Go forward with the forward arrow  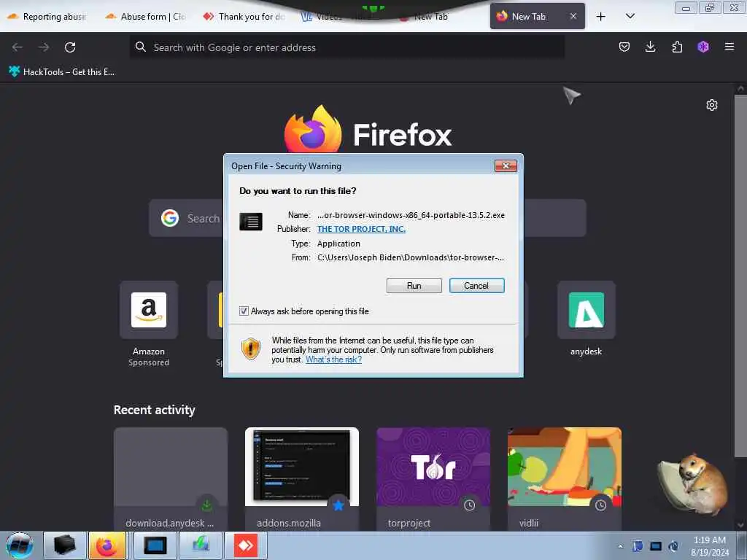(x=44, y=47)
